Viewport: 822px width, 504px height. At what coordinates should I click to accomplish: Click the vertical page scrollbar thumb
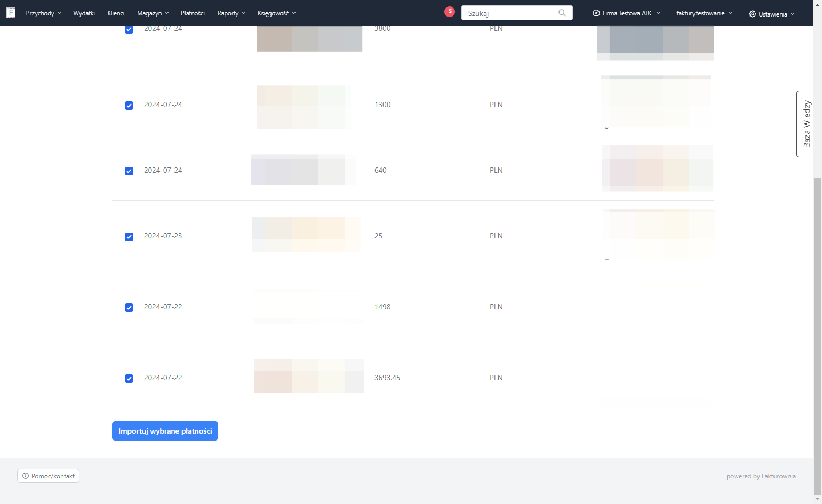pyautogui.click(x=817, y=336)
